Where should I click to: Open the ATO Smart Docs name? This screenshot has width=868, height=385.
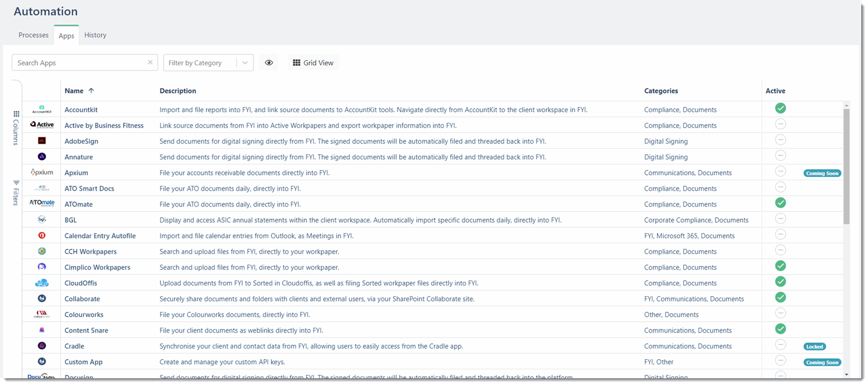click(x=90, y=189)
